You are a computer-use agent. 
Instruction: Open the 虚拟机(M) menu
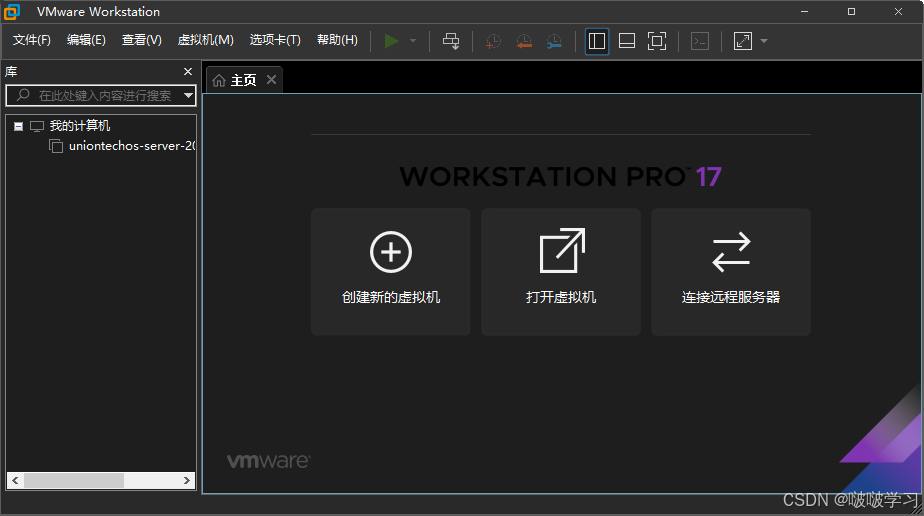[206, 40]
